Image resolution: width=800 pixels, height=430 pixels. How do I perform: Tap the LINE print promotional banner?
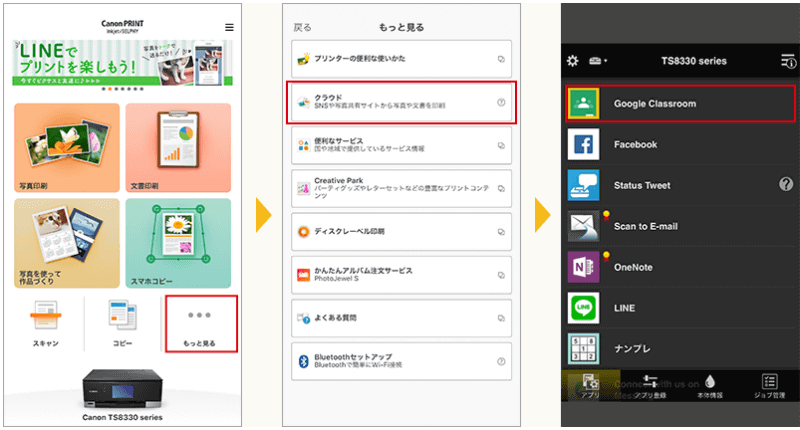coord(122,63)
